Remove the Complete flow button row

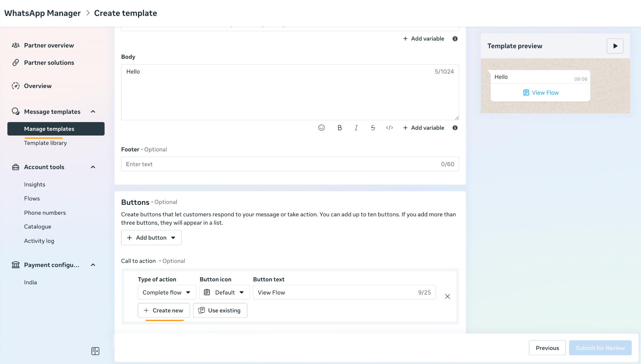coord(448,296)
